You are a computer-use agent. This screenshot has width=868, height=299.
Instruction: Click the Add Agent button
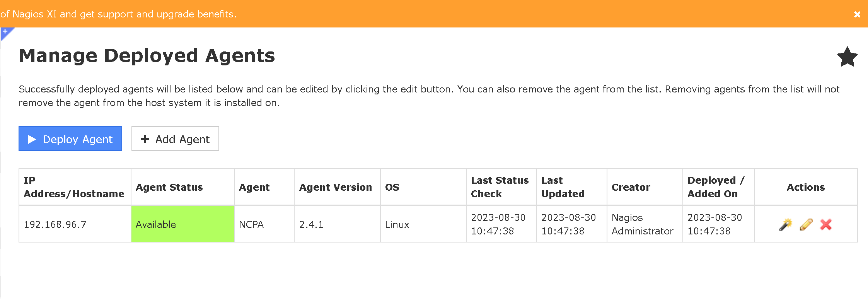click(175, 139)
